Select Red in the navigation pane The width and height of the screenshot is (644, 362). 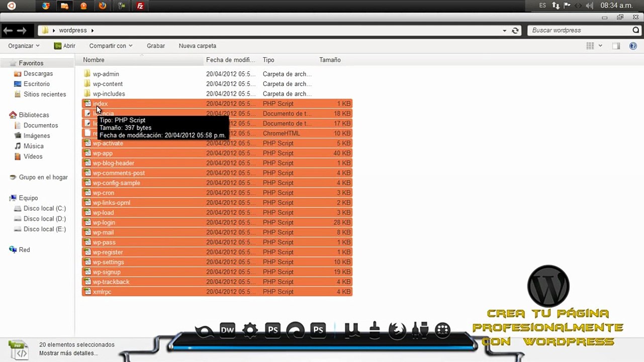click(24, 249)
